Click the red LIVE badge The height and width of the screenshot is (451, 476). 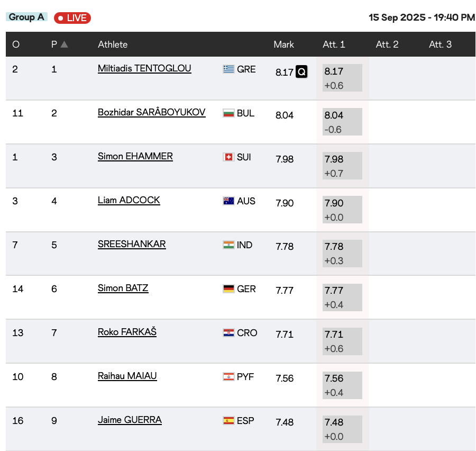[x=72, y=18]
